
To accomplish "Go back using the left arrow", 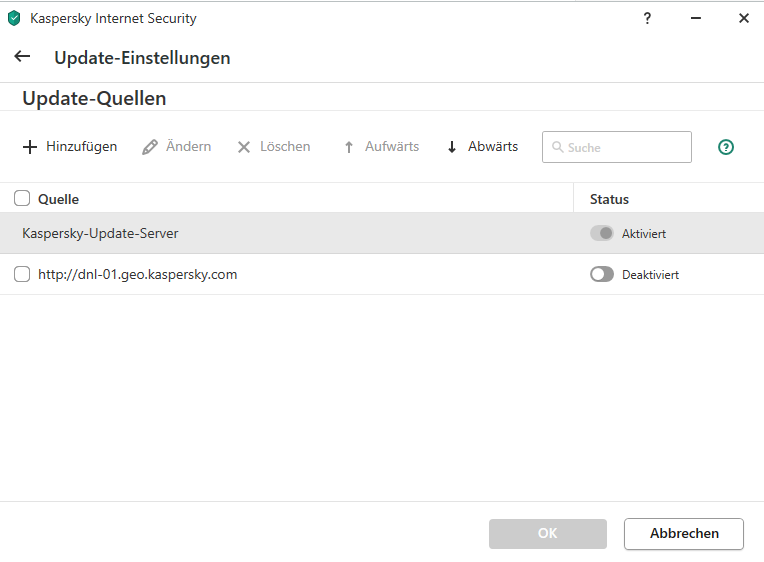I will click(22, 57).
